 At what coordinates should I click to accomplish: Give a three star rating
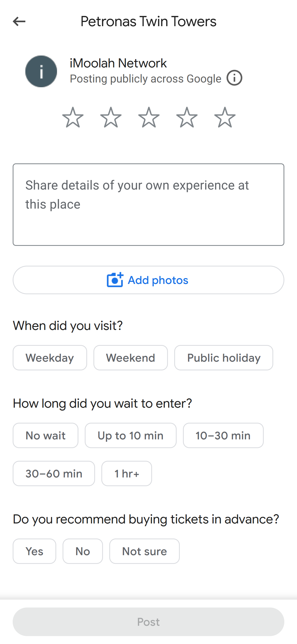(149, 118)
